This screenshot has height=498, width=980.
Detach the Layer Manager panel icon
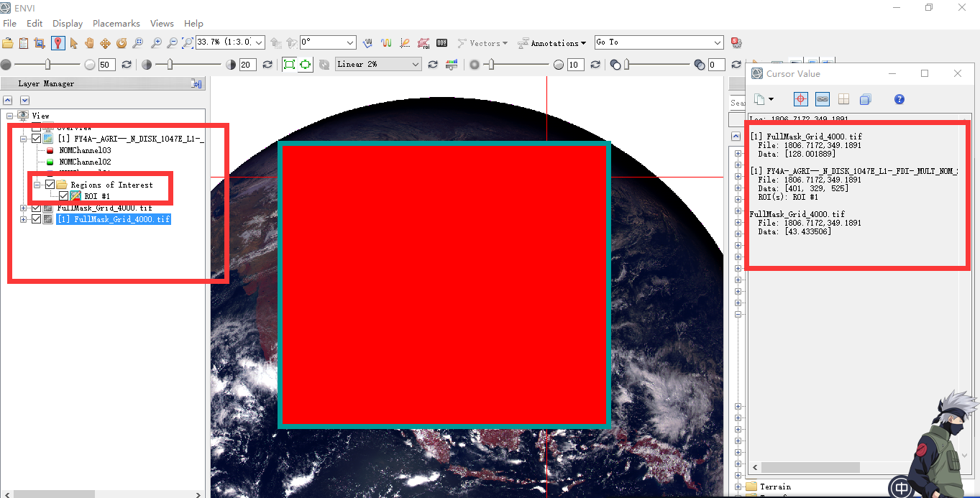click(196, 84)
